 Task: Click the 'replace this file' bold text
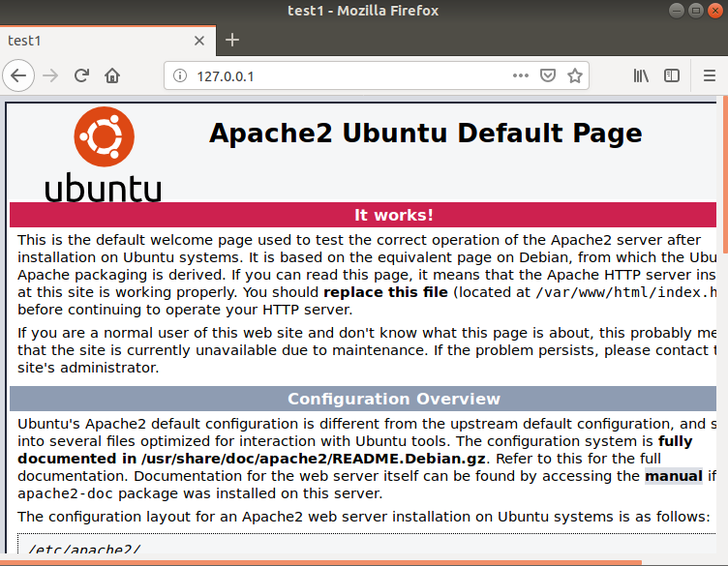385,292
